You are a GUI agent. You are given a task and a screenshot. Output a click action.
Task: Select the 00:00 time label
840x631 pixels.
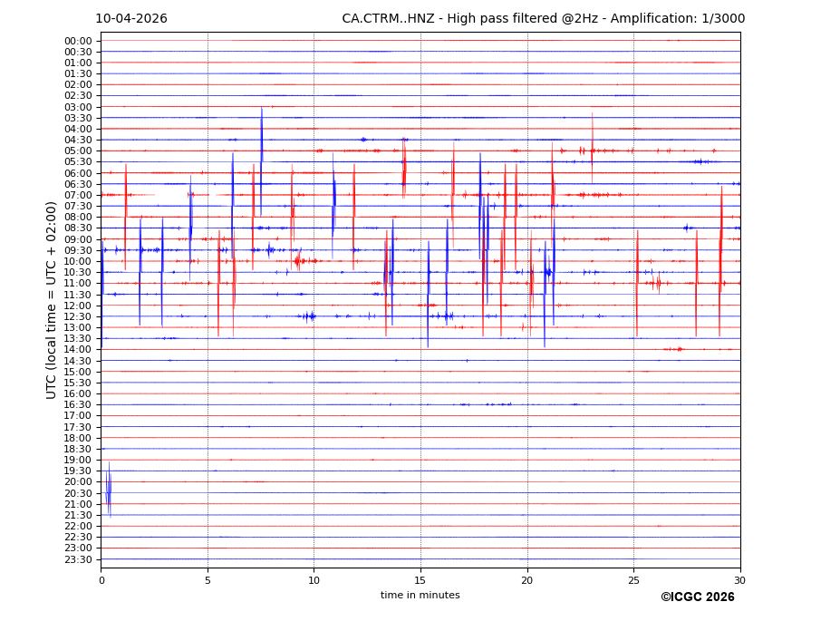[x=78, y=41]
